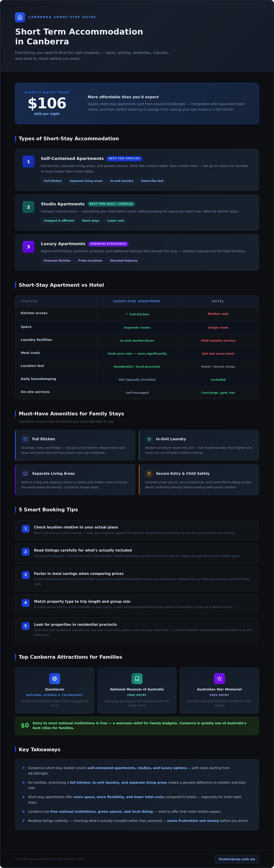
Task: Click the house logo icon in header
Action: pos(20,17)
